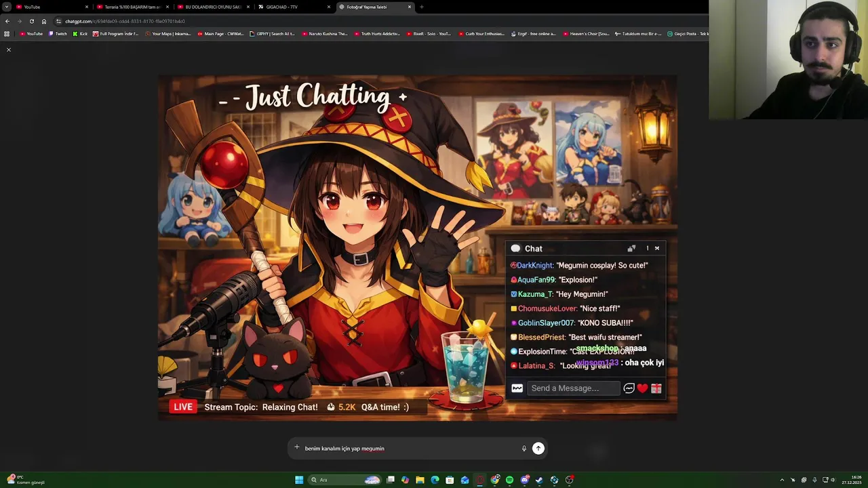
Task: Open a new browser tab with plus
Action: (421, 7)
